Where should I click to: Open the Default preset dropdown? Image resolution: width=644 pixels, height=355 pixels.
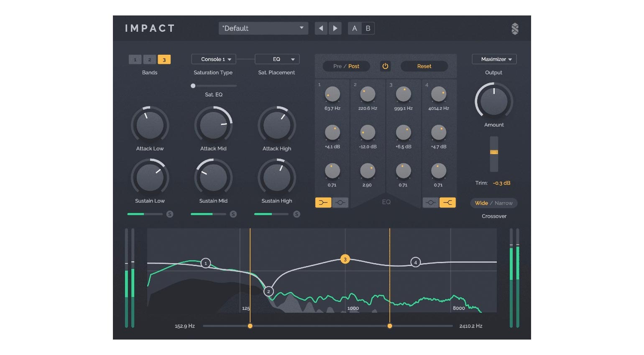click(263, 28)
